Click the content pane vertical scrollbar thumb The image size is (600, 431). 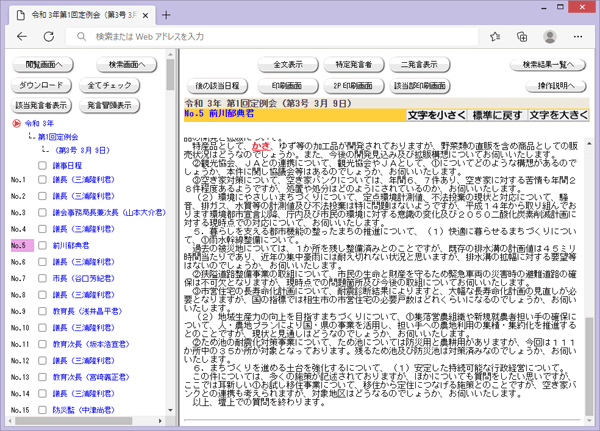589,366
